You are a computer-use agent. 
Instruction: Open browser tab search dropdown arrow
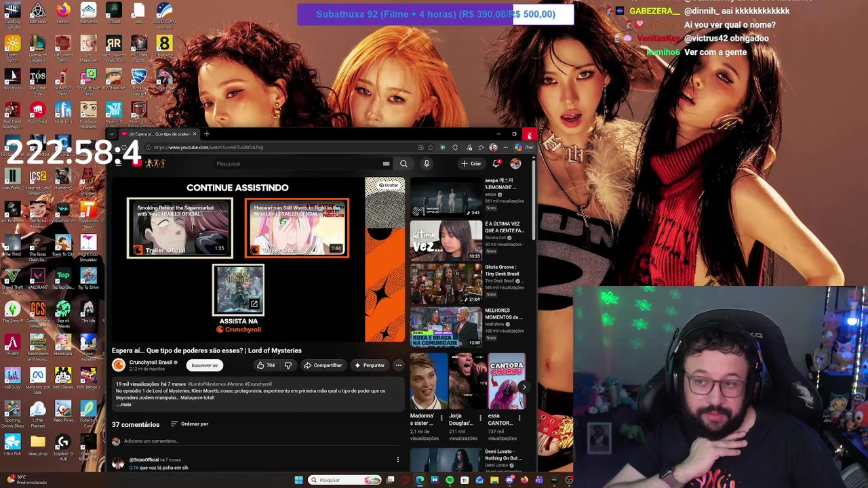pos(112,134)
